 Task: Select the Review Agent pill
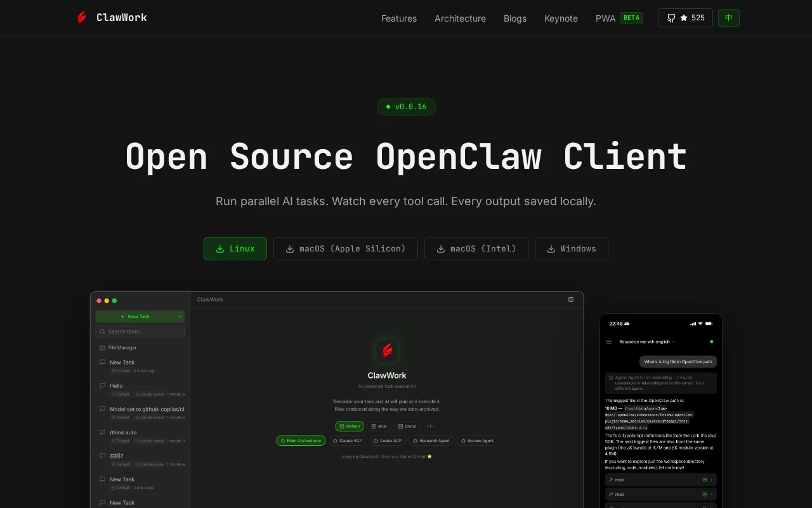pyautogui.click(x=477, y=441)
